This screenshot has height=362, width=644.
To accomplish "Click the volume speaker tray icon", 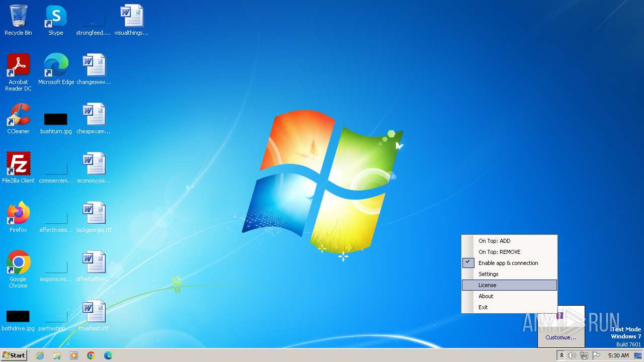I will click(x=572, y=355).
